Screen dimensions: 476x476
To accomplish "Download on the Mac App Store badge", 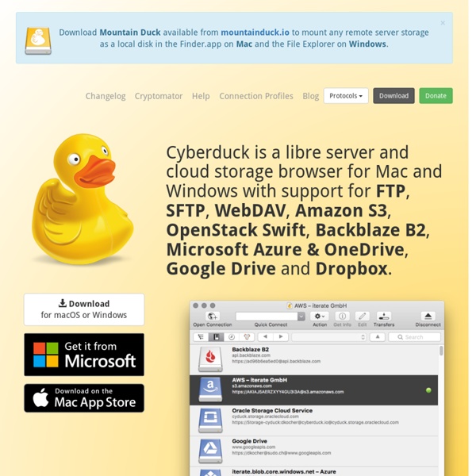I will point(84,398).
